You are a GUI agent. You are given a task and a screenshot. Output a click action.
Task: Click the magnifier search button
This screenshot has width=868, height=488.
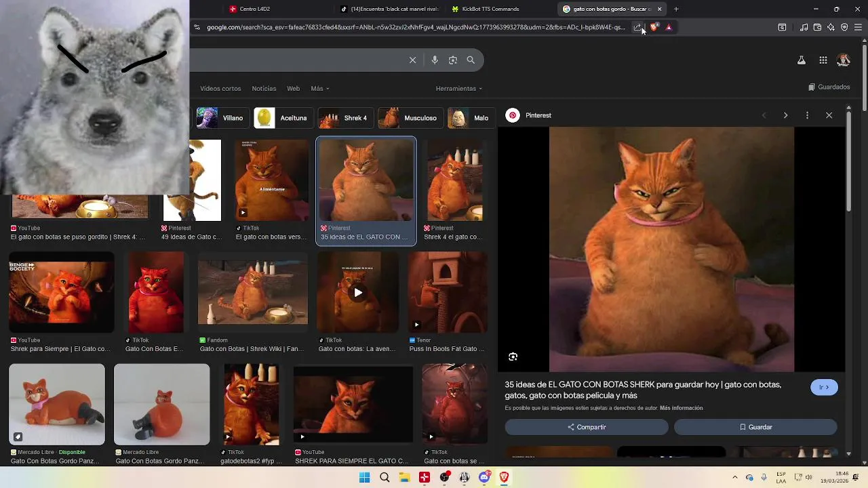(x=471, y=60)
